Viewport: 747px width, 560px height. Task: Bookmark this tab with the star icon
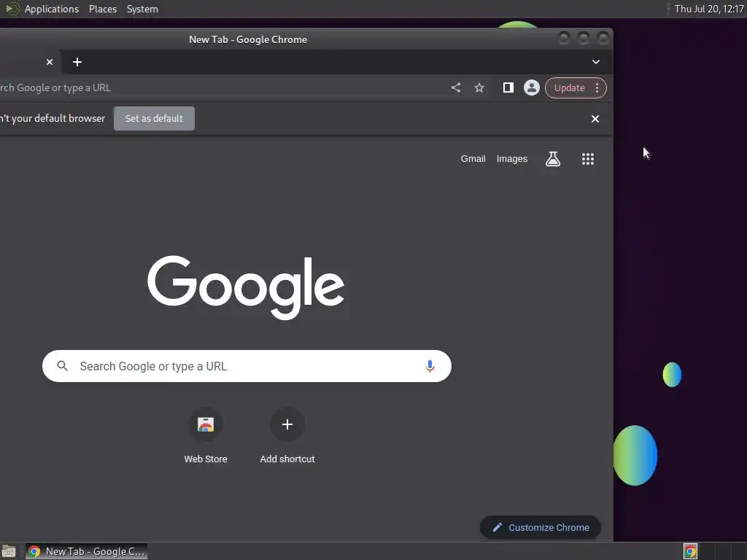479,87
